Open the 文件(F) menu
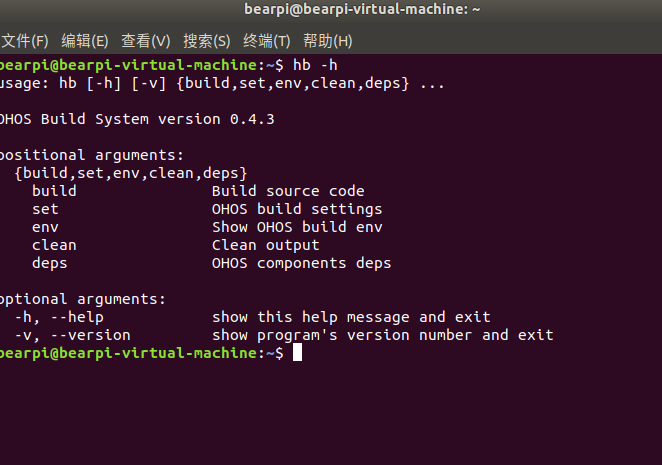 (x=25, y=41)
